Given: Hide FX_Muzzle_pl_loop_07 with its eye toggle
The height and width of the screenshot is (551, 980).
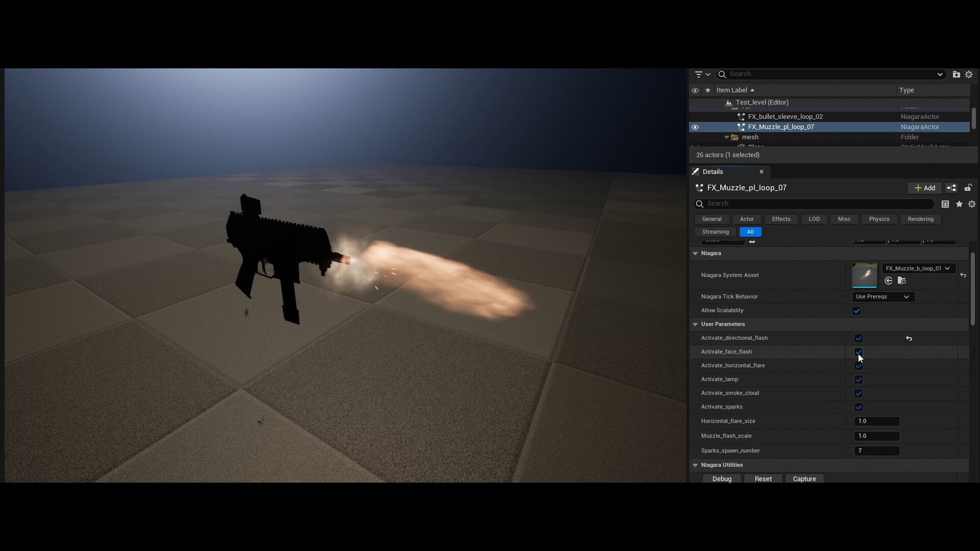Looking at the screenshot, I should coord(696,127).
